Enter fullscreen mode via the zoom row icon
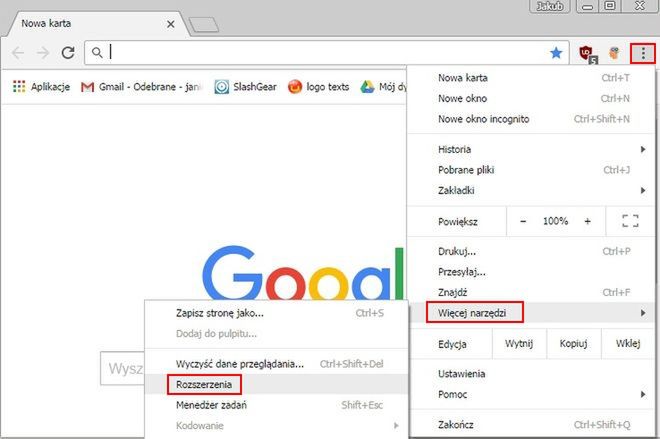 click(x=630, y=221)
